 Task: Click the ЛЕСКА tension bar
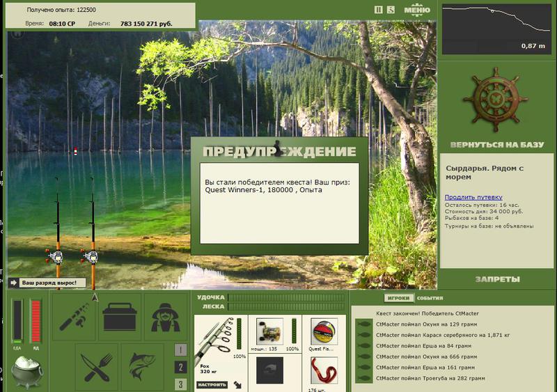point(286,306)
